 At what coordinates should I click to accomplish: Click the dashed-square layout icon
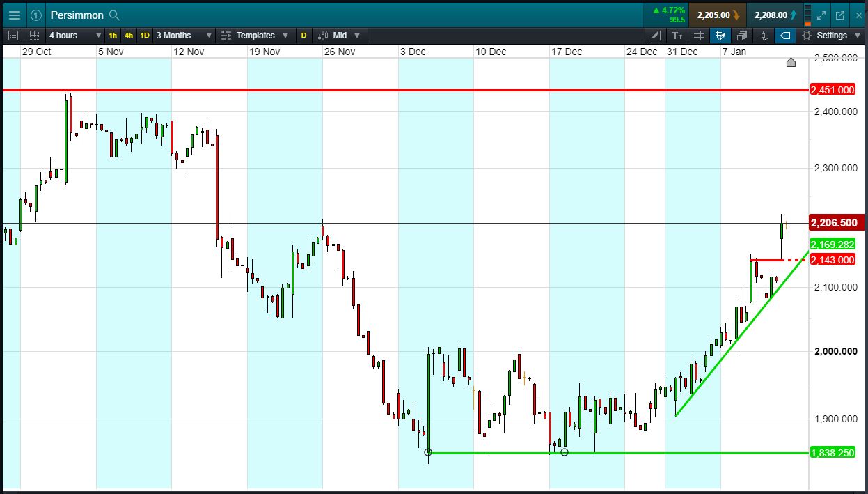34,35
